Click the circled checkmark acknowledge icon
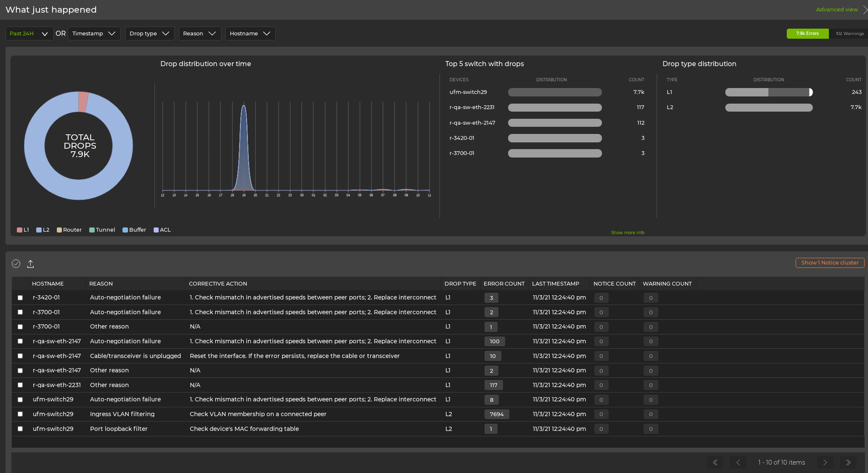 pyautogui.click(x=16, y=264)
